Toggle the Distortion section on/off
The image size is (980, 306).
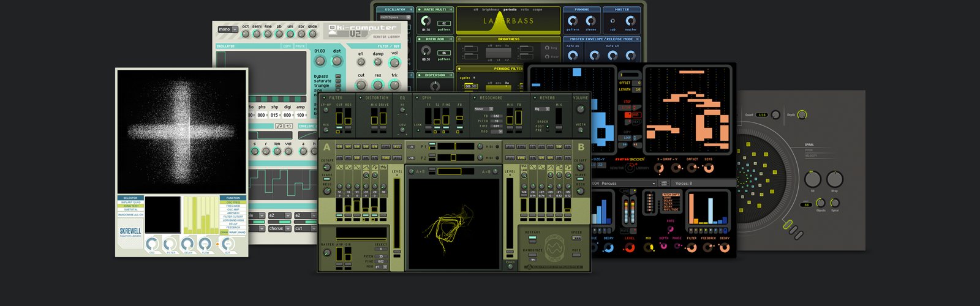pos(361,98)
